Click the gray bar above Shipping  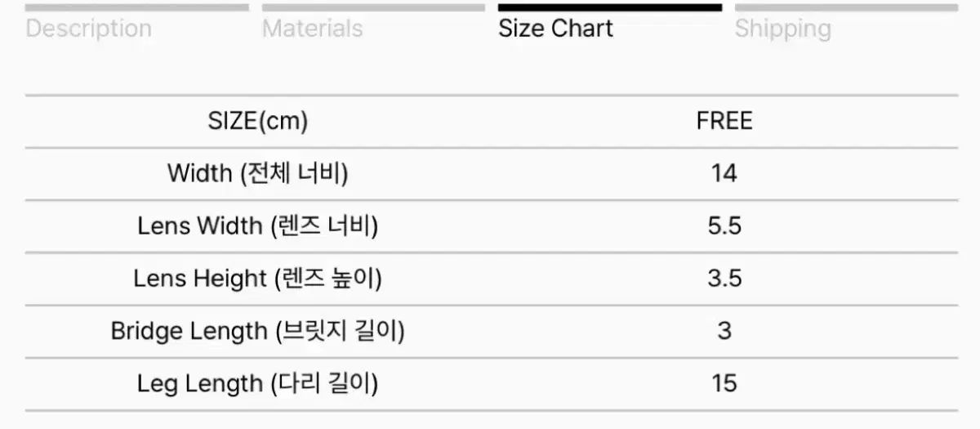point(846,8)
